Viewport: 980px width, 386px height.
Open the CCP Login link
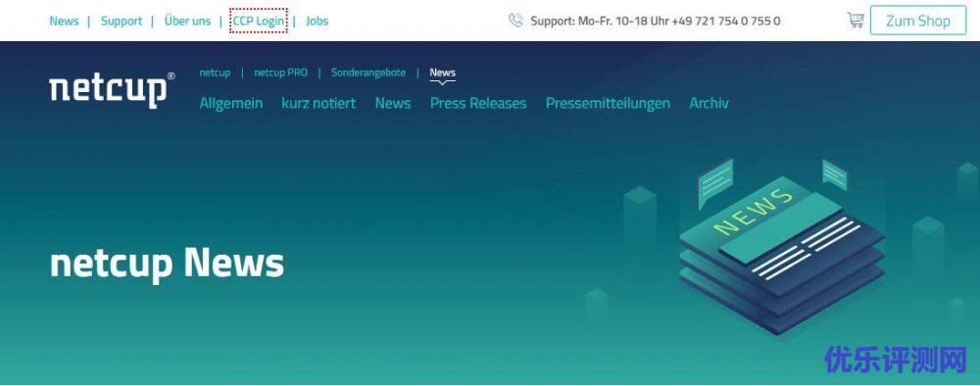pyautogui.click(x=258, y=21)
